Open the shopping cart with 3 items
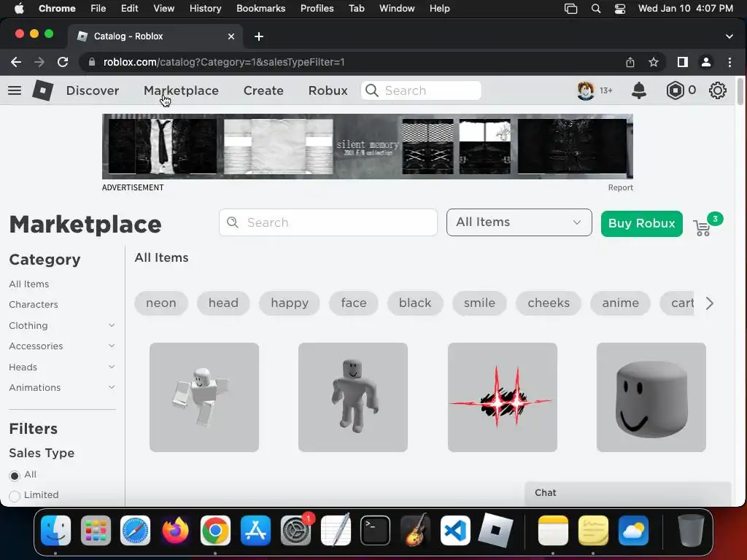Screen dimensions: 747x560 pos(703,228)
